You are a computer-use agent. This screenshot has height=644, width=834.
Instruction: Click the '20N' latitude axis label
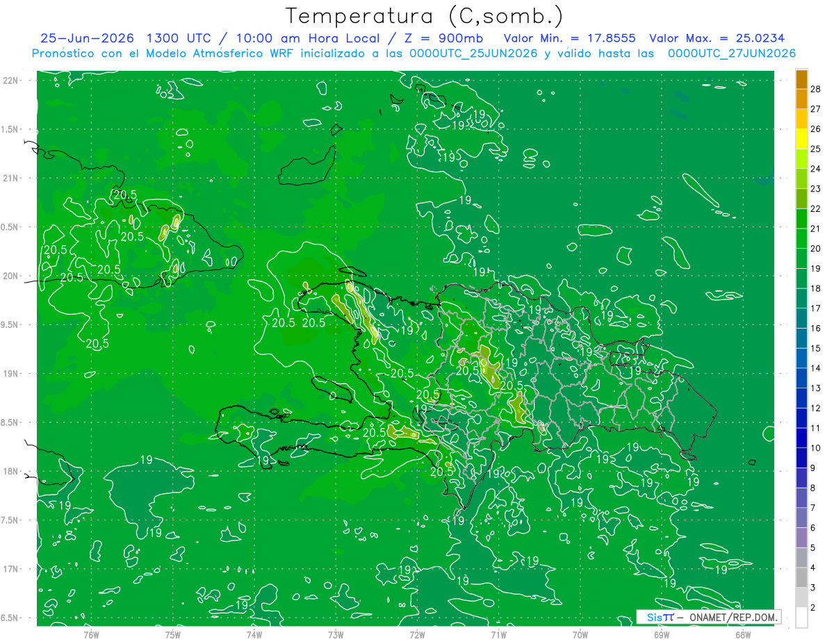pyautogui.click(x=12, y=276)
